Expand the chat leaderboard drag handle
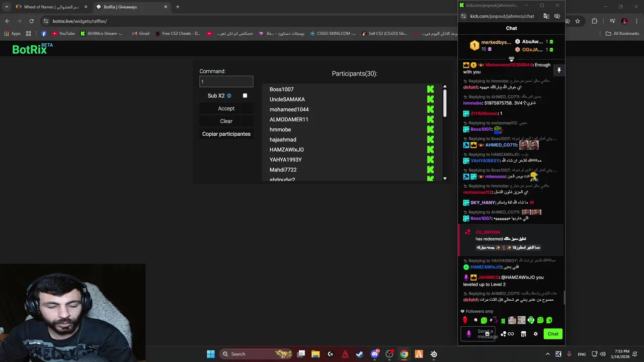This screenshot has width=644, height=362. coord(511,59)
